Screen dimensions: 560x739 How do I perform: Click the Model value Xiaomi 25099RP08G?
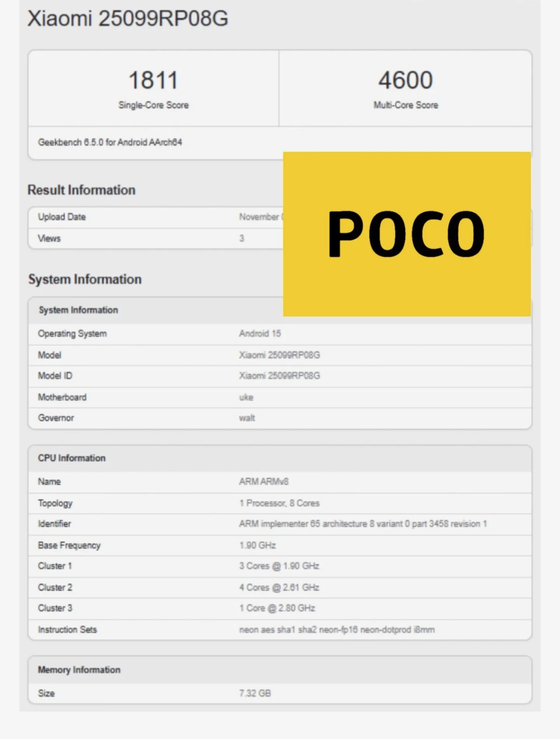(280, 355)
